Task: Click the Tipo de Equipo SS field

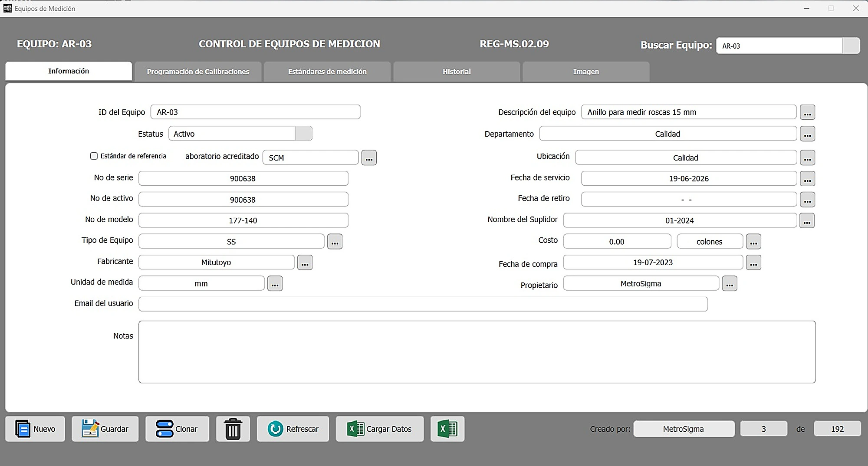Action: (x=231, y=241)
